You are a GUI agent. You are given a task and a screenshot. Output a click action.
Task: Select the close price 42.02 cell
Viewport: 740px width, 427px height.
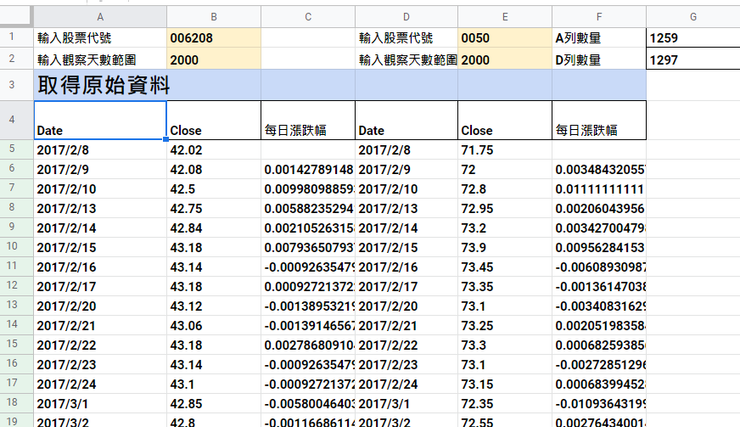coord(213,150)
